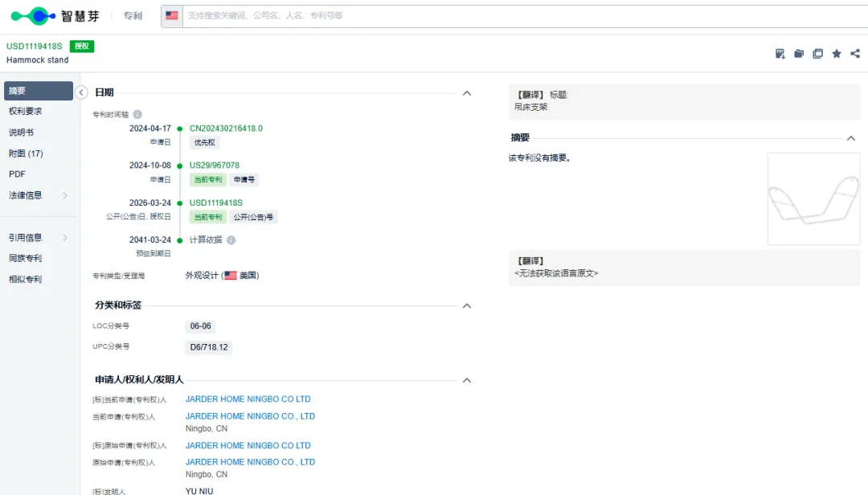
Task: Collapse the right-side 摘要 section
Action: [x=851, y=138]
